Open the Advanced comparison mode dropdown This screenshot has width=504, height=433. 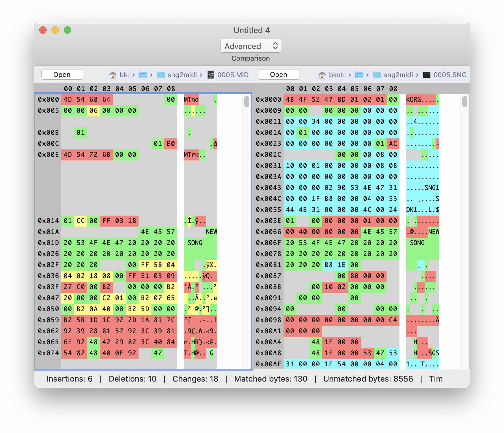[x=251, y=46]
